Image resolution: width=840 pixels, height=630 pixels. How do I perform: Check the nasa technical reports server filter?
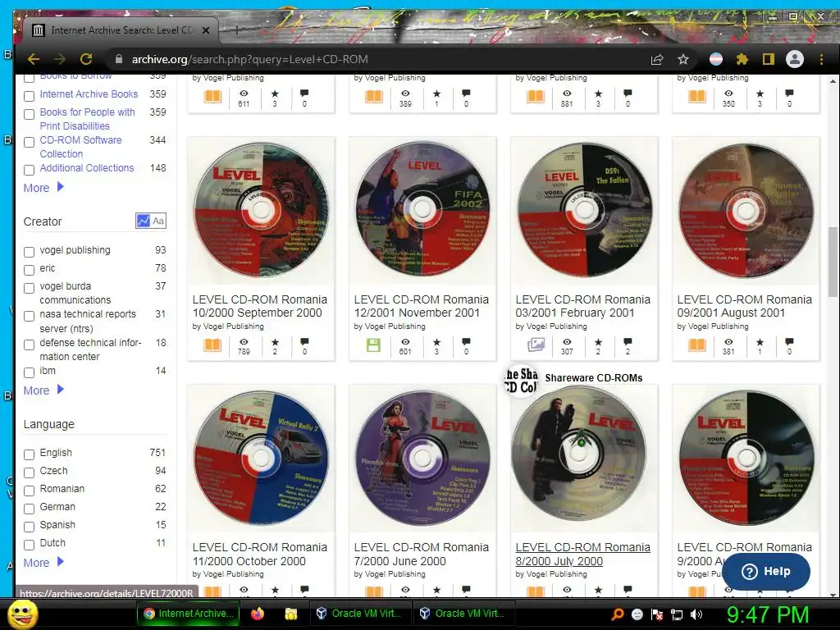pos(30,316)
